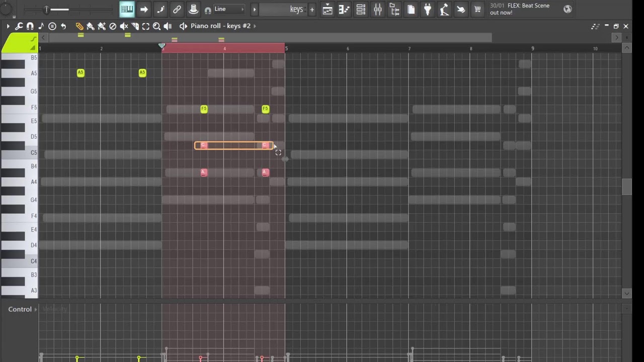Viewport: 644px width, 362px height.
Task: Select the third paint tool with plus
Action: point(102,26)
